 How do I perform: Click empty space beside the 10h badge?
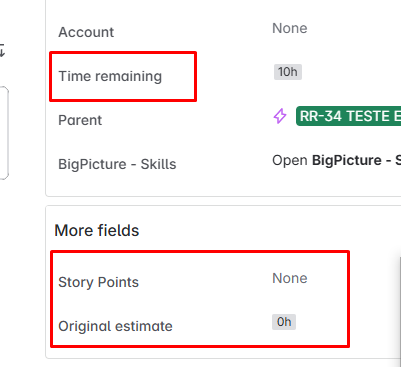point(350,72)
